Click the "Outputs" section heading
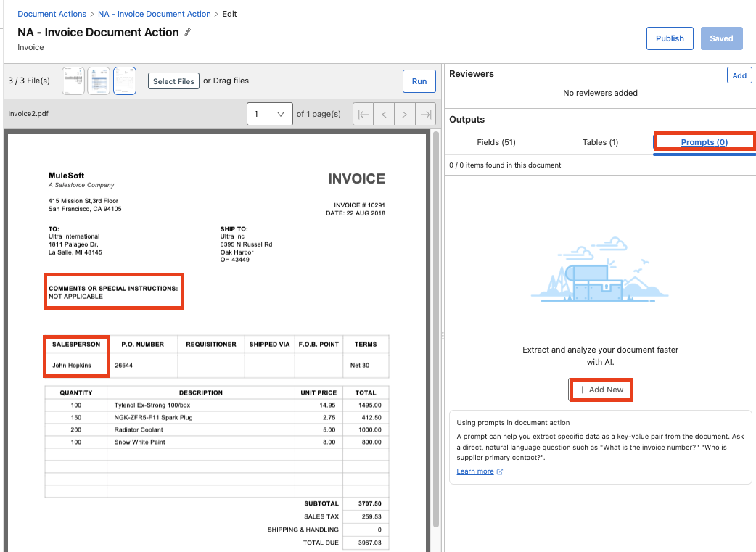This screenshot has width=756, height=552. pos(467,120)
